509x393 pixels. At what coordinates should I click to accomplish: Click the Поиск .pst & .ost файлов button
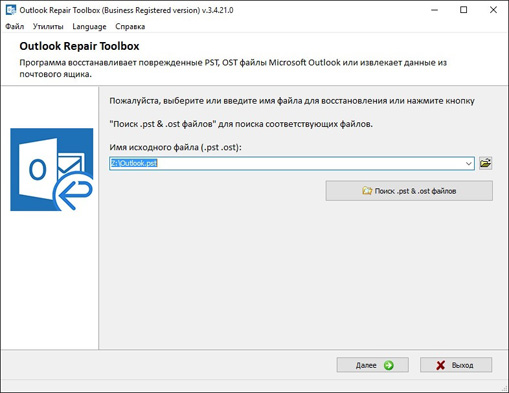(409, 191)
